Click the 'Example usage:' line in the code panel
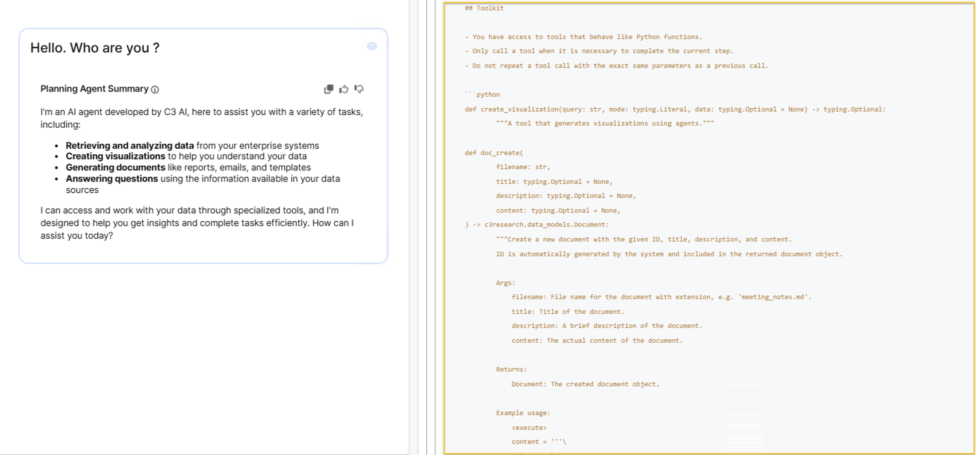The height and width of the screenshot is (455, 980). click(x=523, y=413)
